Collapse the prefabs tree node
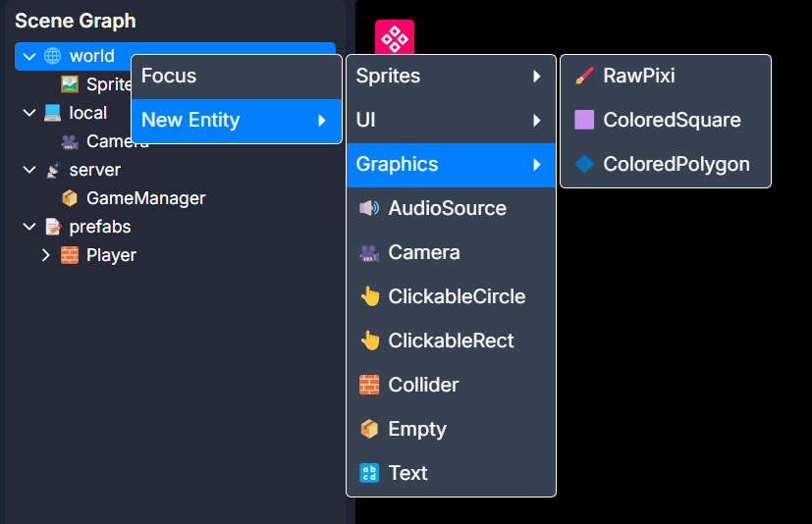The height and width of the screenshot is (524, 812). pyautogui.click(x=29, y=227)
